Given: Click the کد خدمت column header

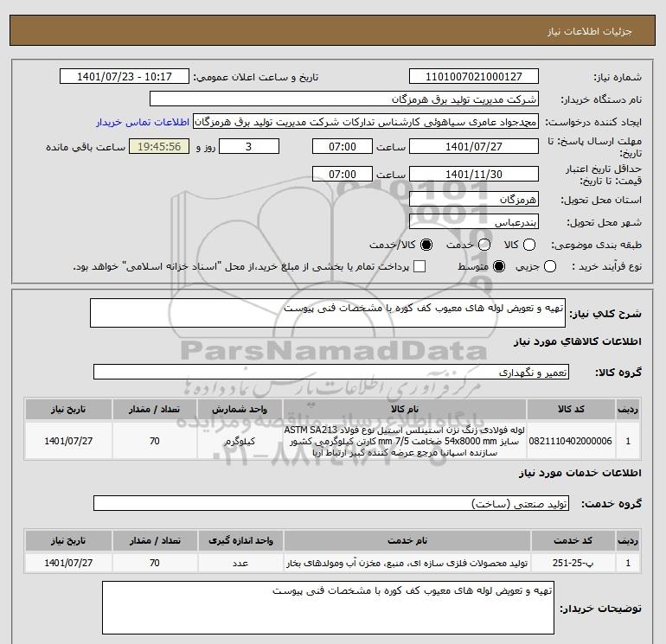Looking at the screenshot, I should (573, 540).
